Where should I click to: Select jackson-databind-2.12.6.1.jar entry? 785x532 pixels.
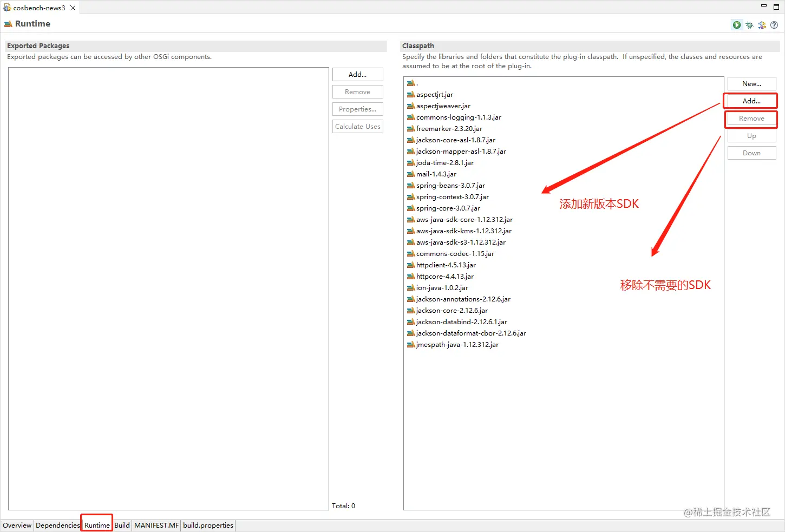click(457, 322)
